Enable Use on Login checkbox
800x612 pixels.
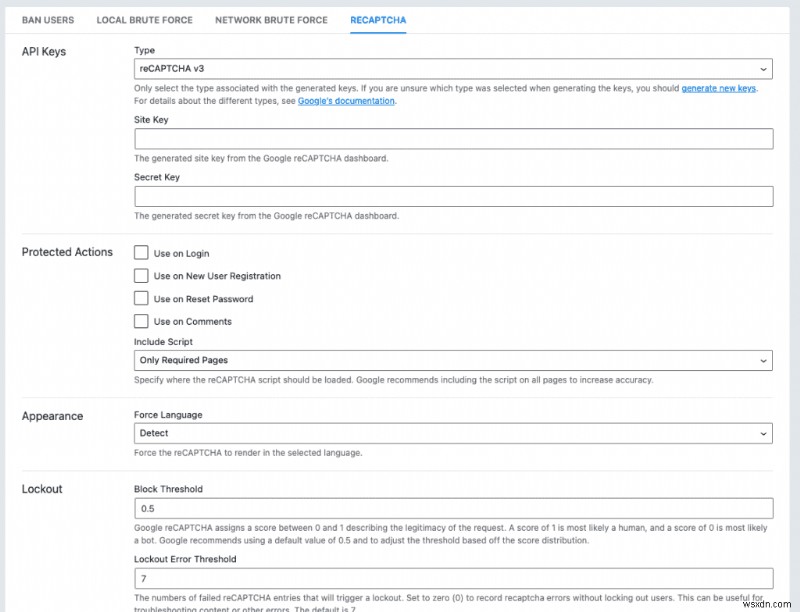tap(141, 253)
